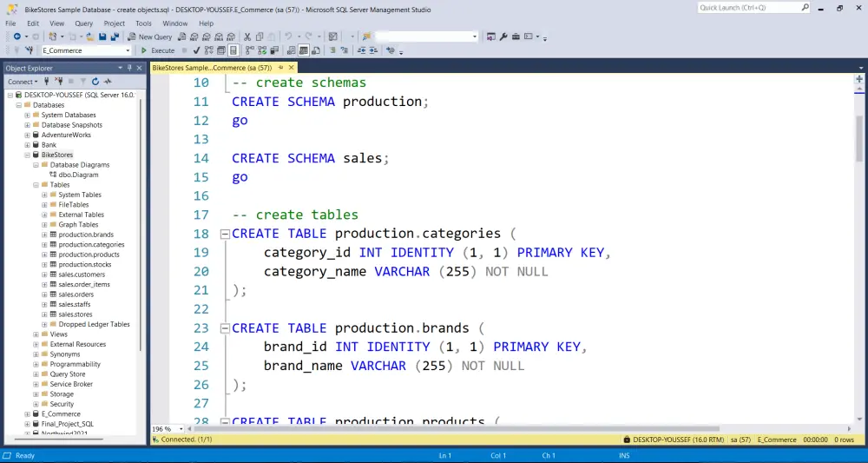Click Refresh icon in Object Explorer
Viewport: 868px width, 463px height.
pos(95,82)
